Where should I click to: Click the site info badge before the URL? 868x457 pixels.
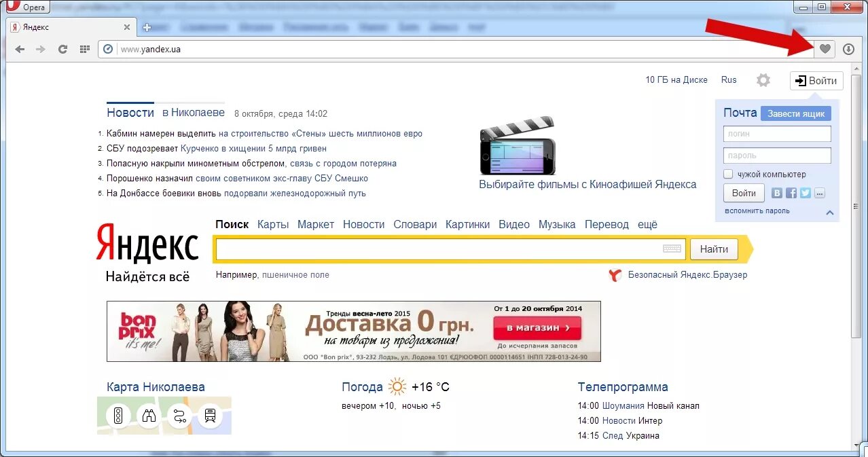108,49
